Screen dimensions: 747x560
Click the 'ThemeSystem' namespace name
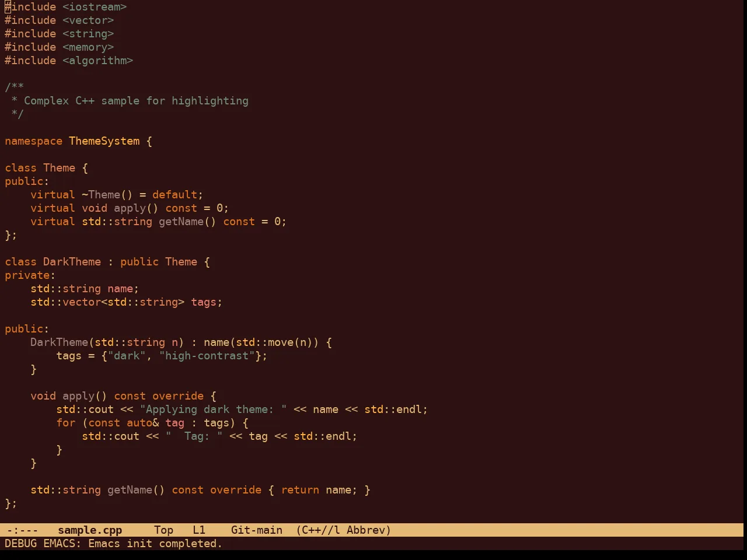(x=104, y=141)
